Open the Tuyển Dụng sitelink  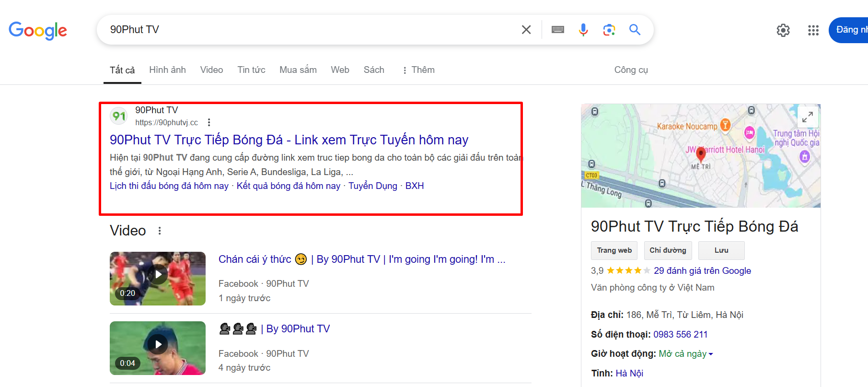coord(373,186)
